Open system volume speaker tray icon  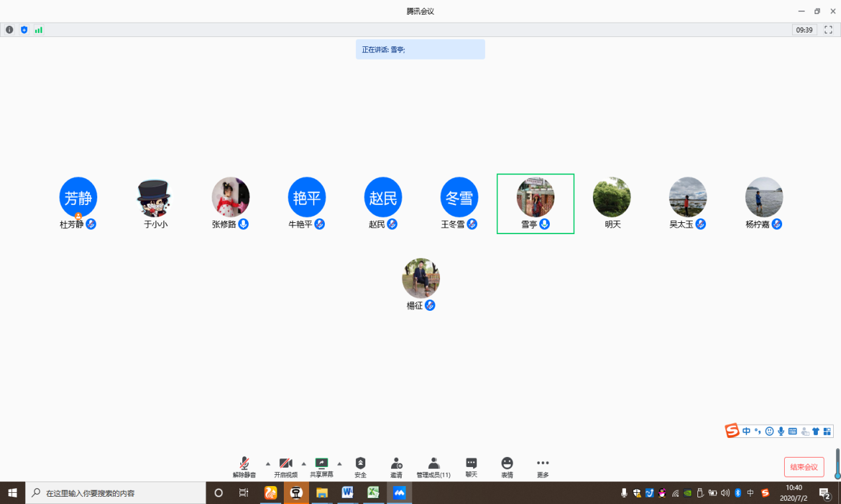pos(726,493)
